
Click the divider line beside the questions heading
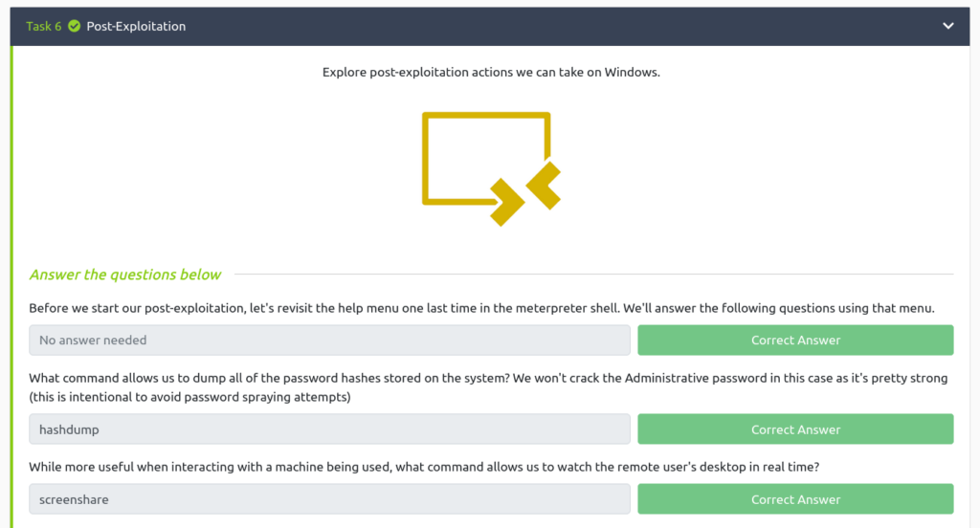[x=593, y=274]
